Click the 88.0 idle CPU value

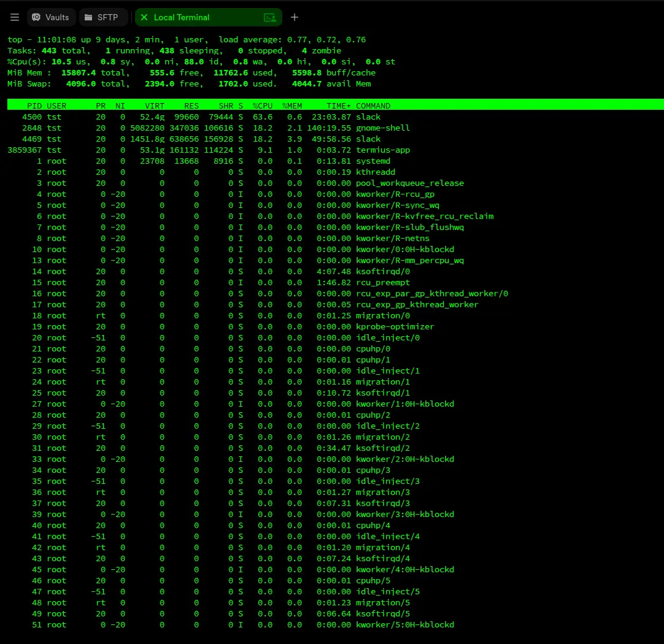[x=194, y=62]
